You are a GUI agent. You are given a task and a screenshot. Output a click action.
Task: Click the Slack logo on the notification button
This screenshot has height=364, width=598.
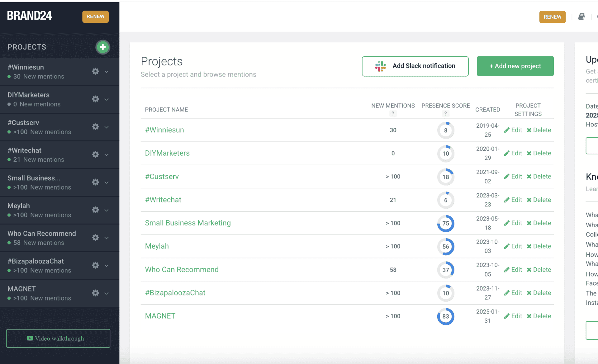click(x=380, y=66)
